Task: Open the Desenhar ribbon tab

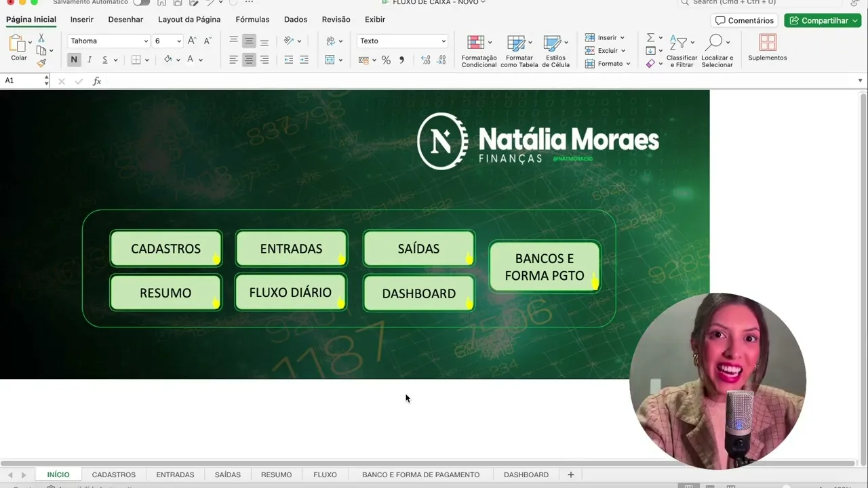Action: click(125, 20)
